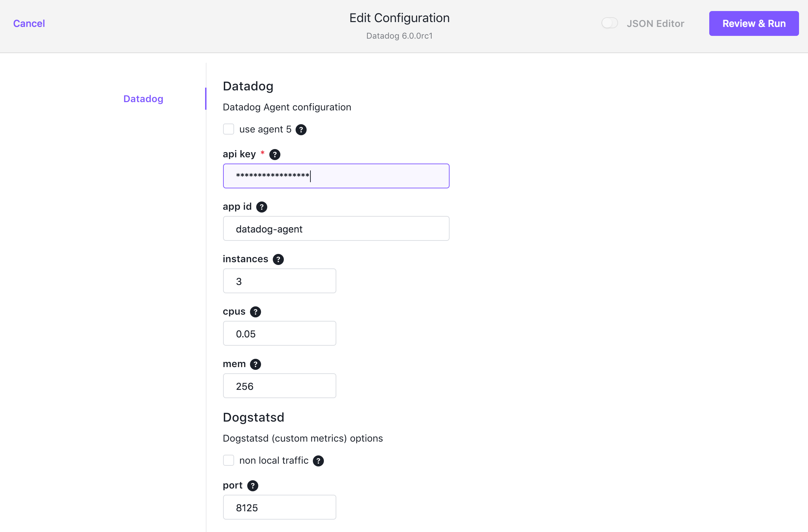Enable the non local traffic checkbox
This screenshot has height=532, width=808.
(229, 460)
